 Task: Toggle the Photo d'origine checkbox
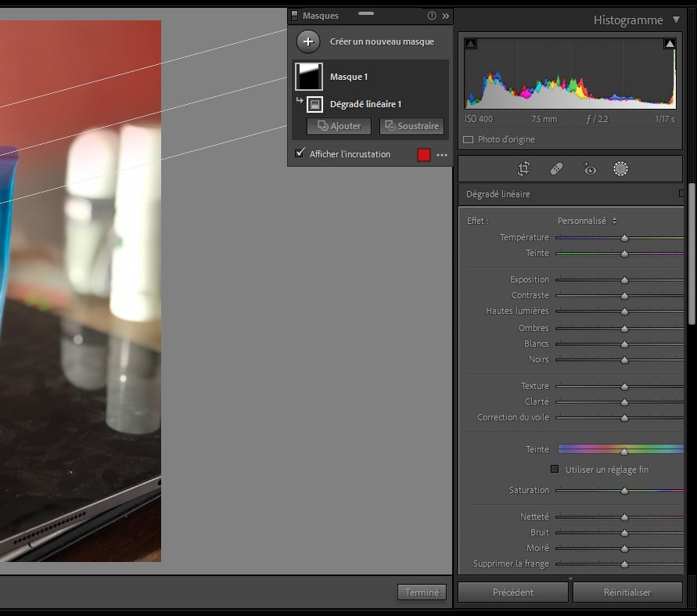[468, 139]
